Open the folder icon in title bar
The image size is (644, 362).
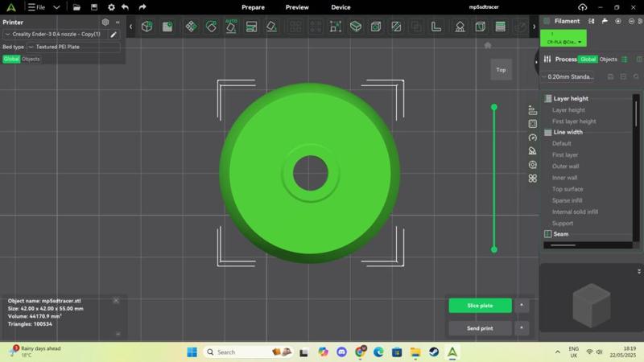tap(76, 7)
